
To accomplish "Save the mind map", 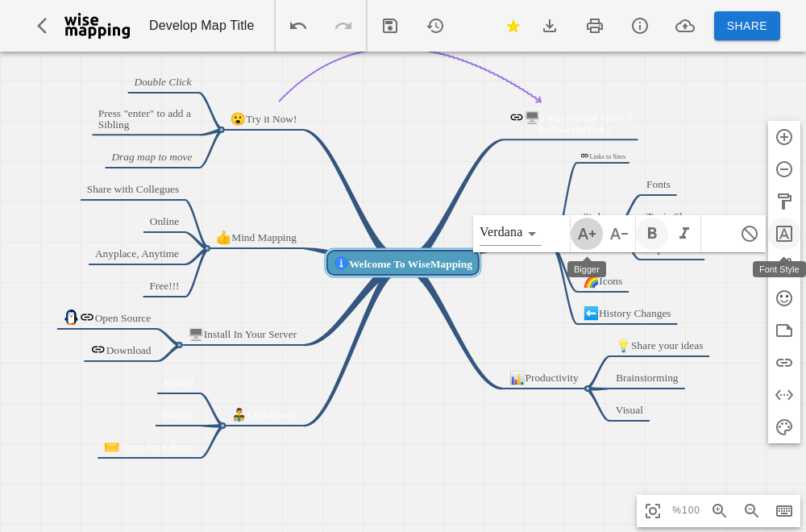I will (x=390, y=26).
